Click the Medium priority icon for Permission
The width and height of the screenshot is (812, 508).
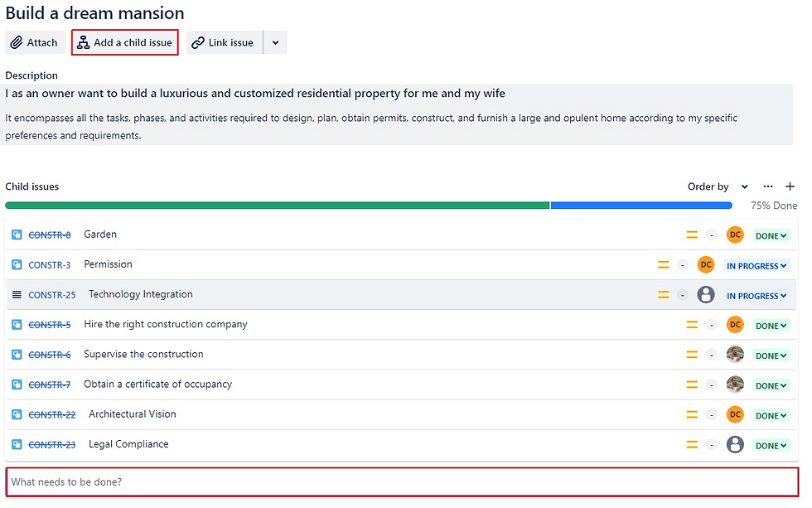click(x=663, y=264)
